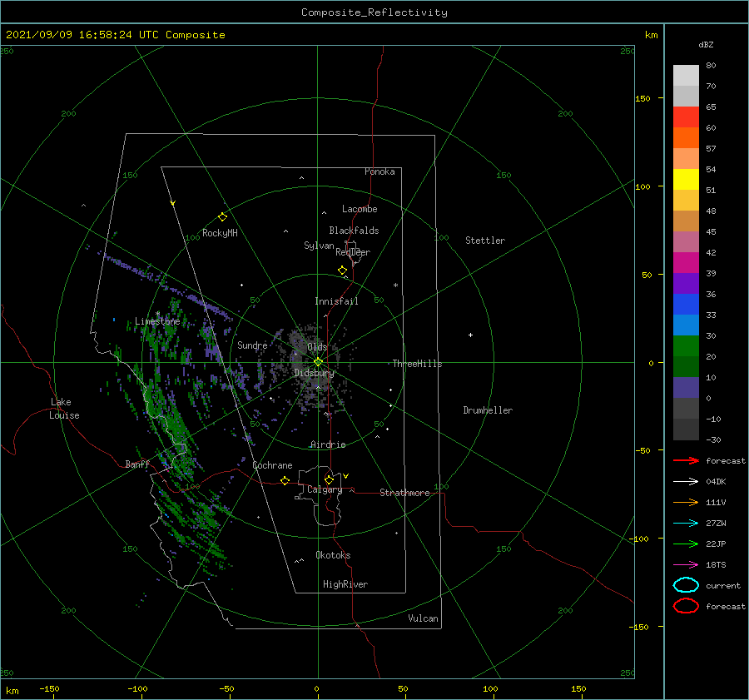Click the bright yellow 51-54 dBZ swatch
The width and height of the screenshot is (749, 700).
pyautogui.click(x=686, y=179)
